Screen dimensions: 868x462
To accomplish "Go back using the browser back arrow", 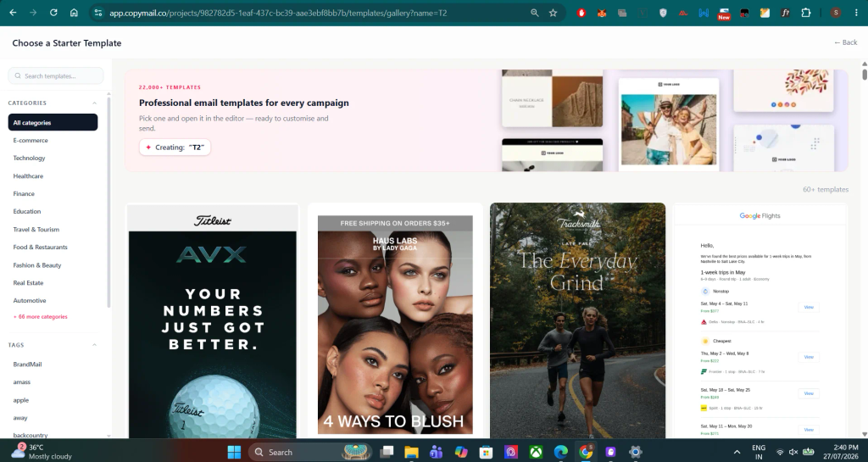I will [13, 12].
